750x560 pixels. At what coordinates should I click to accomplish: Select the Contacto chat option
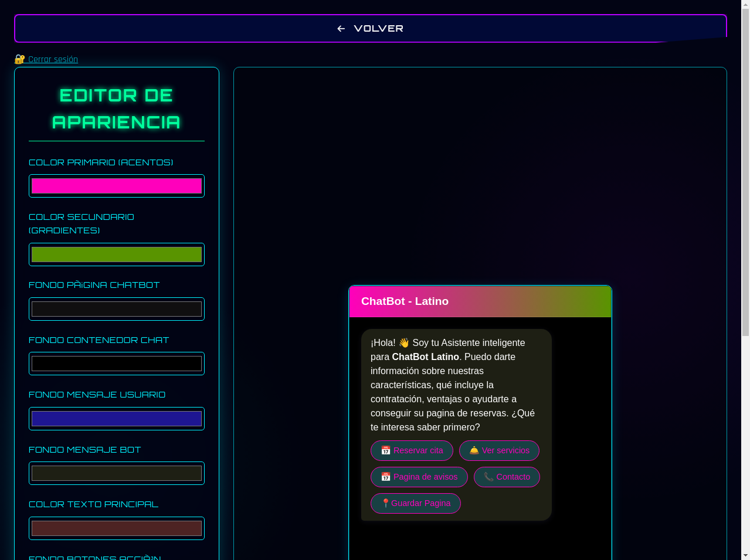coord(507,477)
